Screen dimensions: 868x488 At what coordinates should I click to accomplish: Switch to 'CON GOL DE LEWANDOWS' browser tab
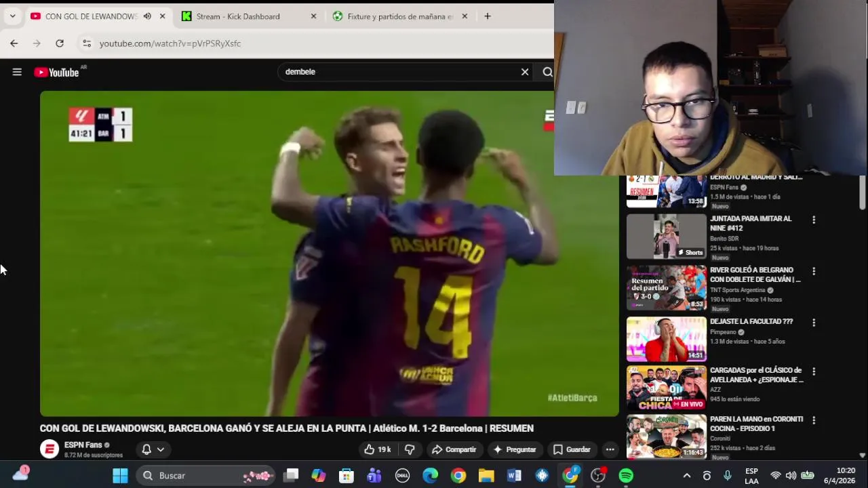91,16
